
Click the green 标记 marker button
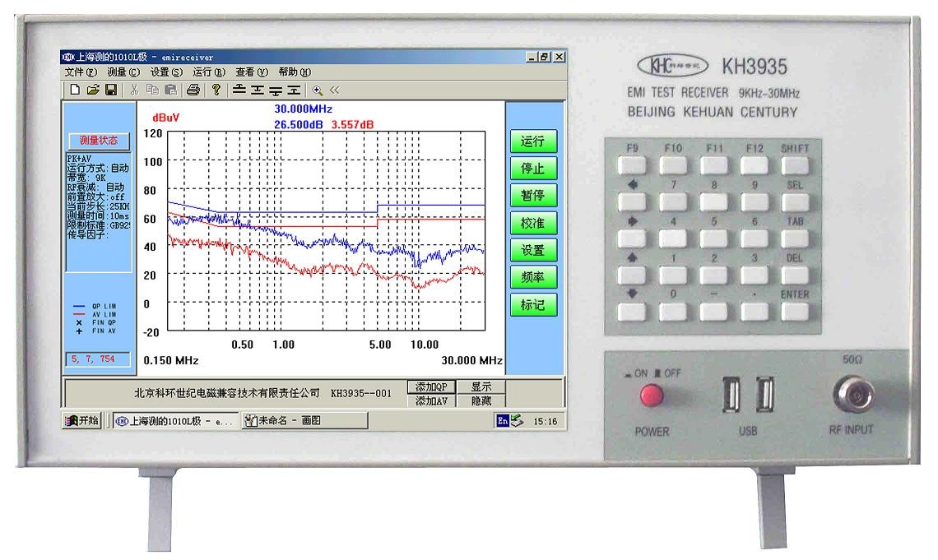534,305
